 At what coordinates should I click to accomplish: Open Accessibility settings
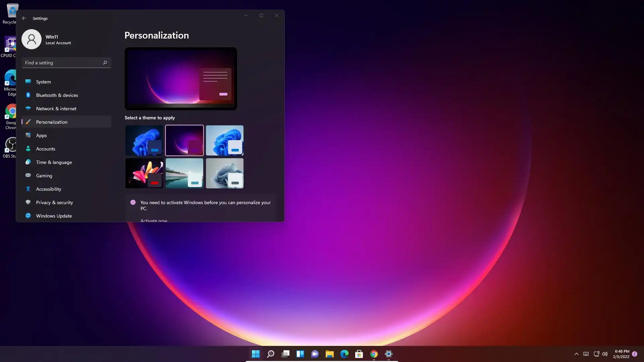click(x=49, y=189)
